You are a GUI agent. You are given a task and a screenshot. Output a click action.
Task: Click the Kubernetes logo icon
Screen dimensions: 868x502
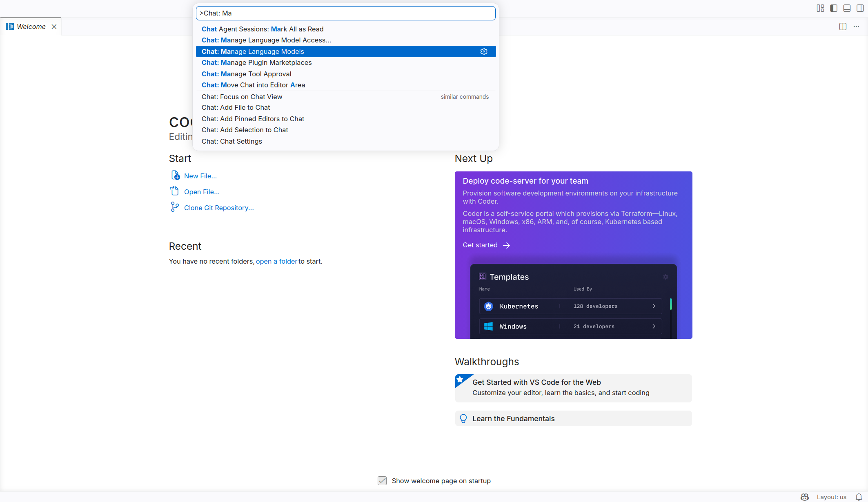(488, 306)
